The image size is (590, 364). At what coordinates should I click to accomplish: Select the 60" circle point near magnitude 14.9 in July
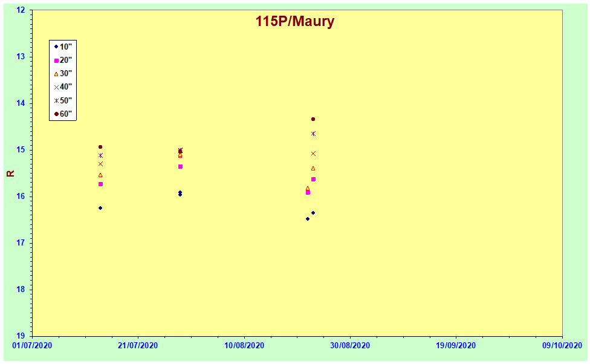click(100, 147)
